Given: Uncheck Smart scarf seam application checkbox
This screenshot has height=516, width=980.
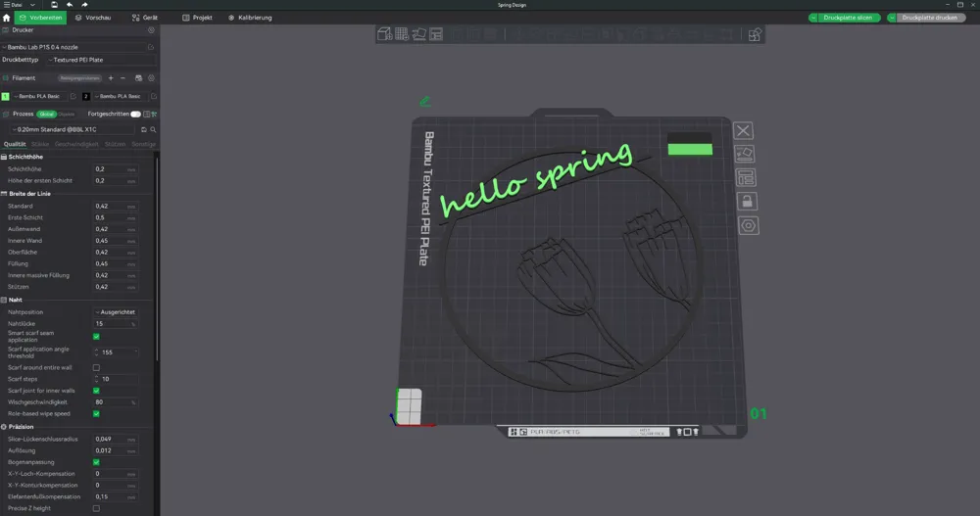Looking at the screenshot, I should click(x=96, y=336).
